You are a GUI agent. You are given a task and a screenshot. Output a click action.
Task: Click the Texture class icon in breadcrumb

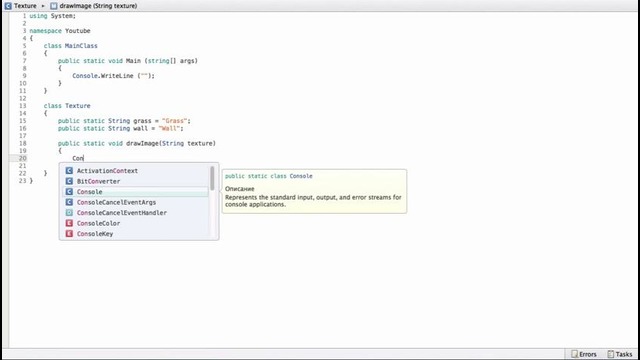8,6
